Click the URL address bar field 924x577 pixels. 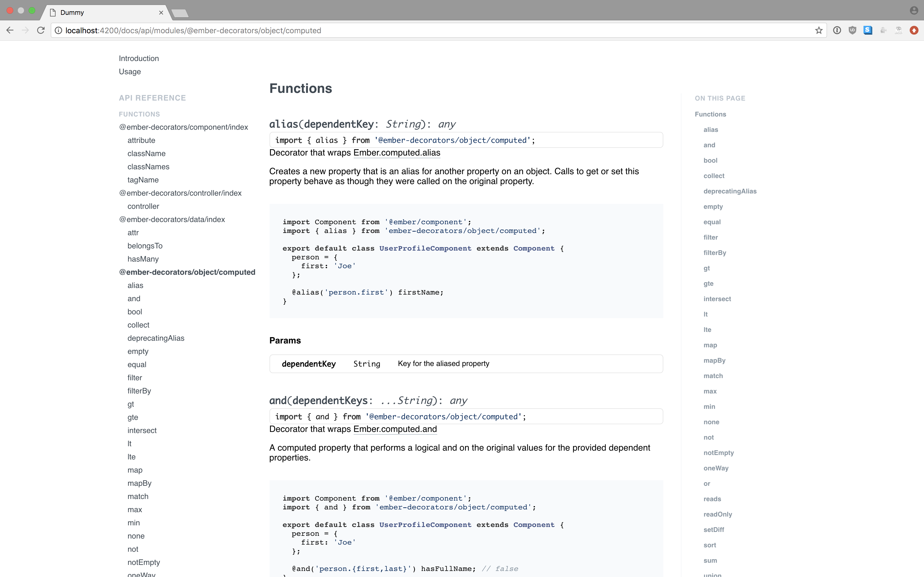[x=420, y=30]
